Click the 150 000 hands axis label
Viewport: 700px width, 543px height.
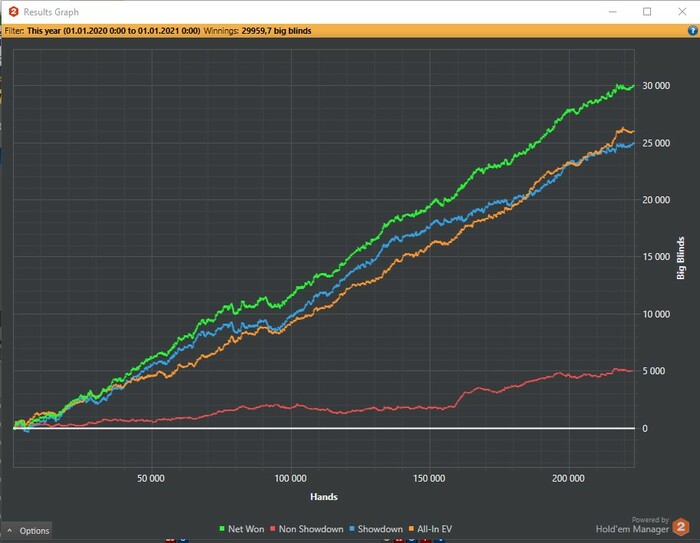(x=429, y=479)
